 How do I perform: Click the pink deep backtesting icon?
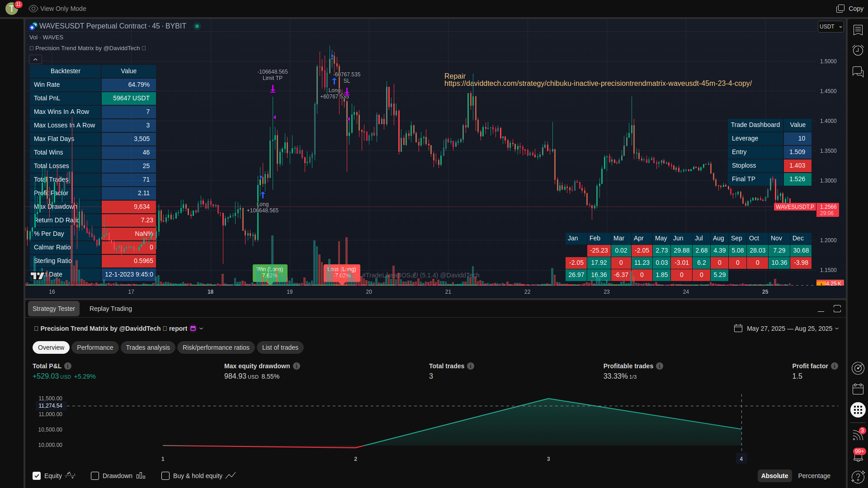193,328
